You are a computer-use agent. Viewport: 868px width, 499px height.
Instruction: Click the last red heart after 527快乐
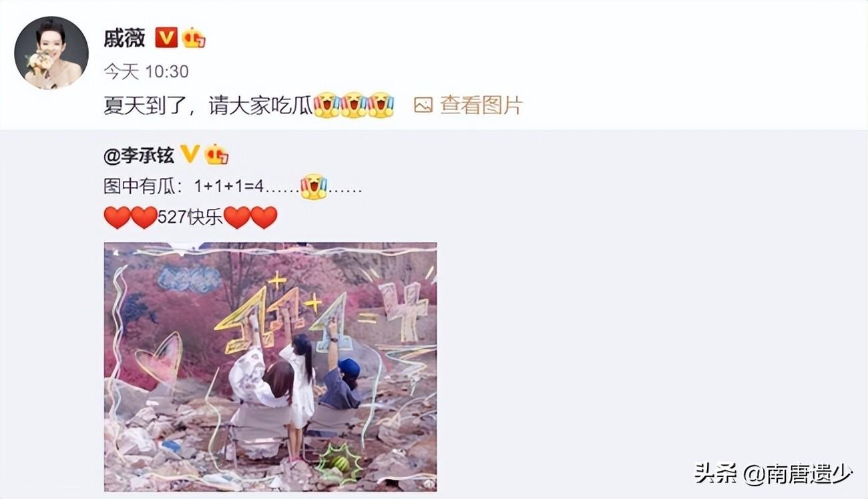click(x=264, y=217)
